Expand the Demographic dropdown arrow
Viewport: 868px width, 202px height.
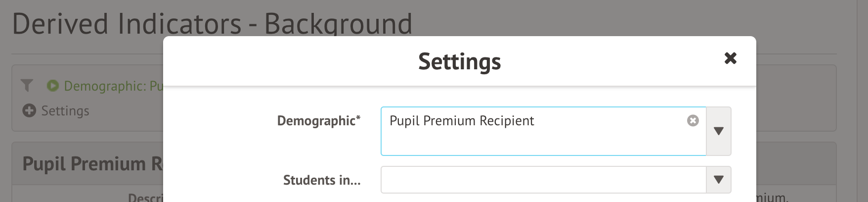[x=719, y=131]
